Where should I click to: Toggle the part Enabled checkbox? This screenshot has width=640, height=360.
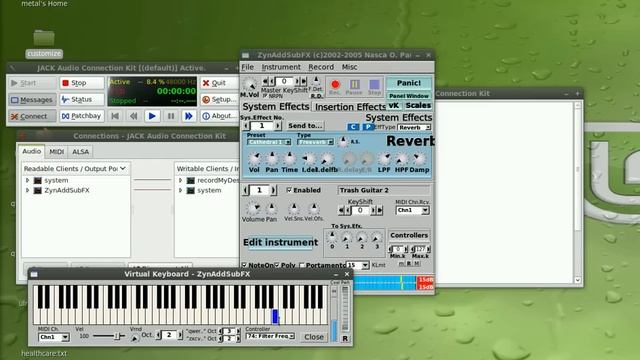pyautogui.click(x=289, y=190)
